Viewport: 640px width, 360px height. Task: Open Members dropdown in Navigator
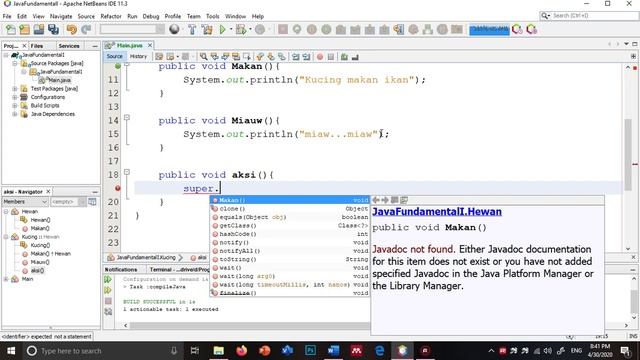(25, 202)
